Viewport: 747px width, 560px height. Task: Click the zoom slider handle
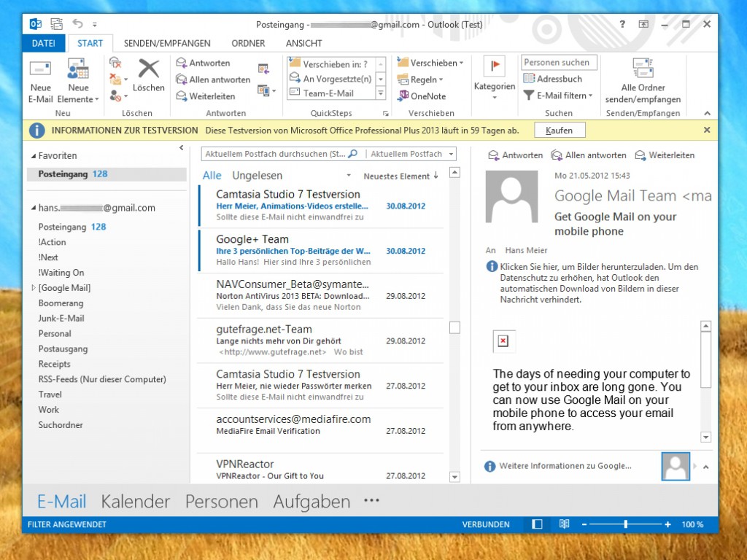(625, 524)
